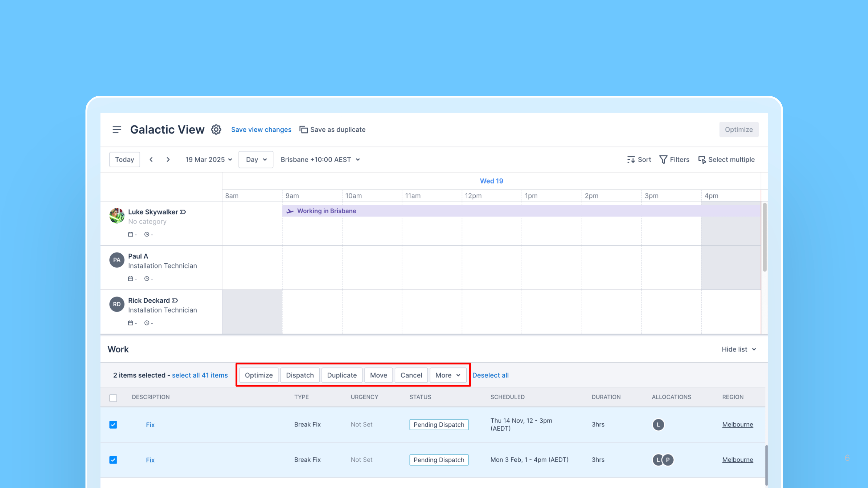Open the Fix job on Thu 14 Nov row
This screenshot has height=488, width=868.
(x=150, y=425)
